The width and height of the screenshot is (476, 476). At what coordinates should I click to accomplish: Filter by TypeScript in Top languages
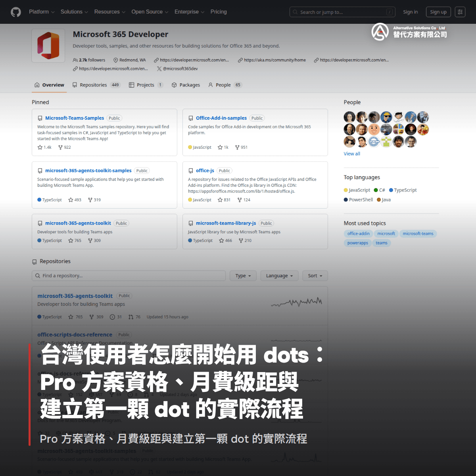[x=403, y=190]
